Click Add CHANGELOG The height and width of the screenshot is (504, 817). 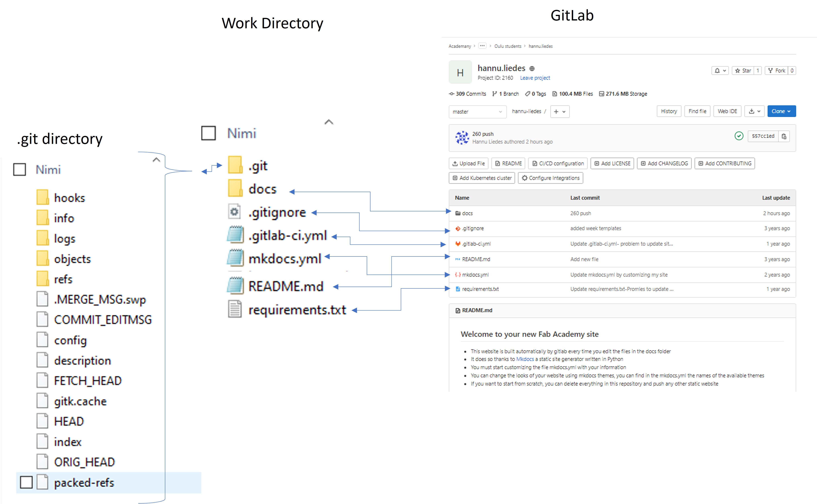click(664, 163)
